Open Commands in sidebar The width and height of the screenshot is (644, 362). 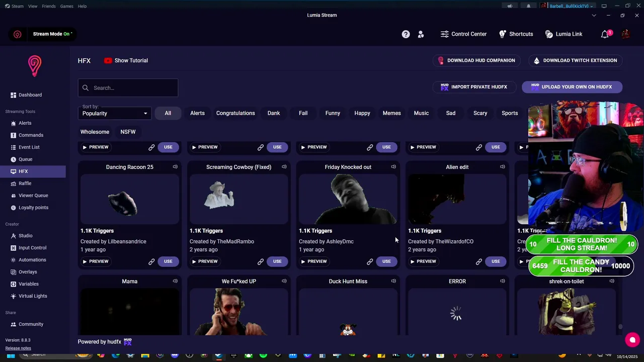point(31,135)
